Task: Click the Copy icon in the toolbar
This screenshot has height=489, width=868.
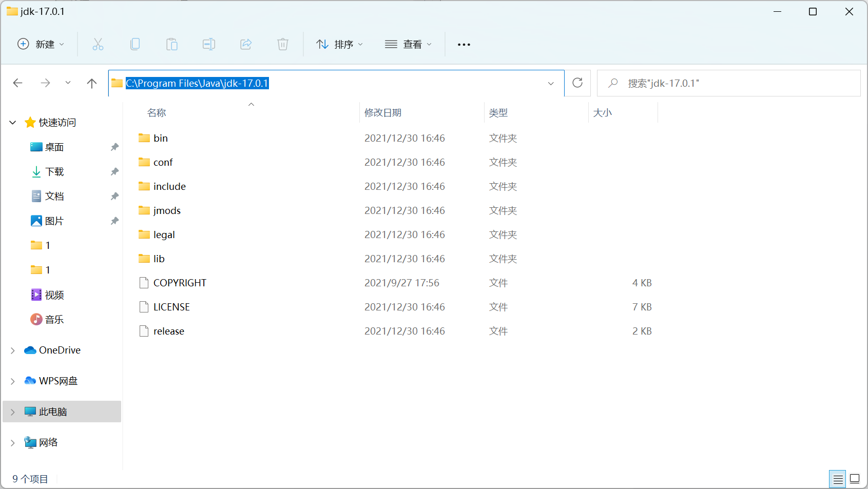Action: tap(135, 44)
